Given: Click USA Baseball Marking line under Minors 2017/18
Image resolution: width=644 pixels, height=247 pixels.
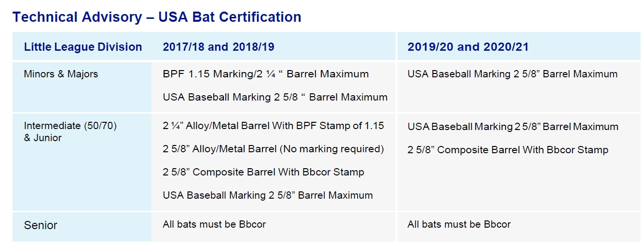Looking at the screenshot, I should point(275,97).
